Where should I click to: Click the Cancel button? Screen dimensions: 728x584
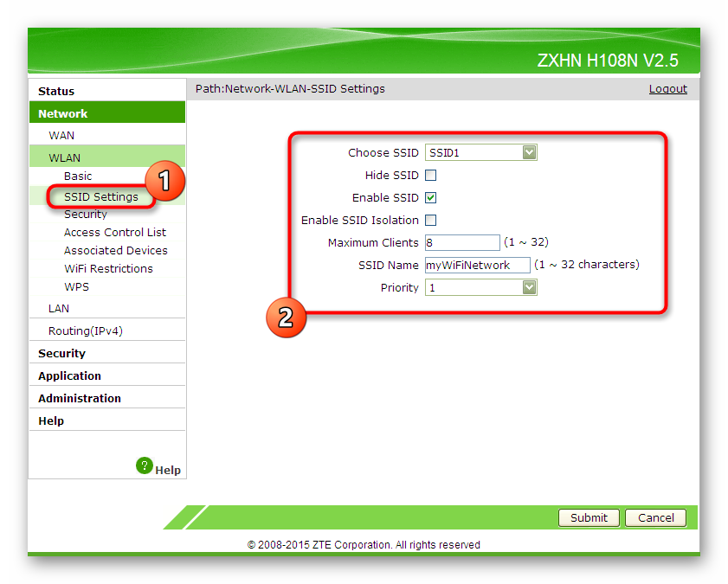pyautogui.click(x=655, y=517)
